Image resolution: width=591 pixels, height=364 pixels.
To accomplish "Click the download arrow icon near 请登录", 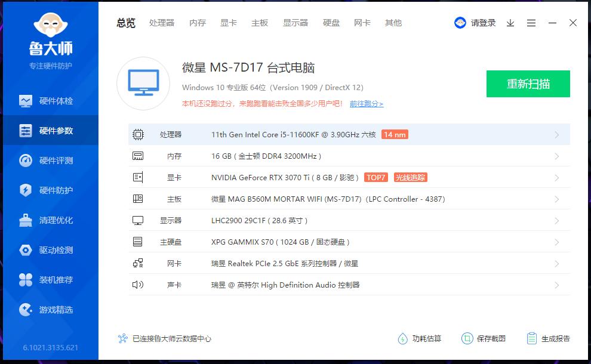I will point(510,23).
